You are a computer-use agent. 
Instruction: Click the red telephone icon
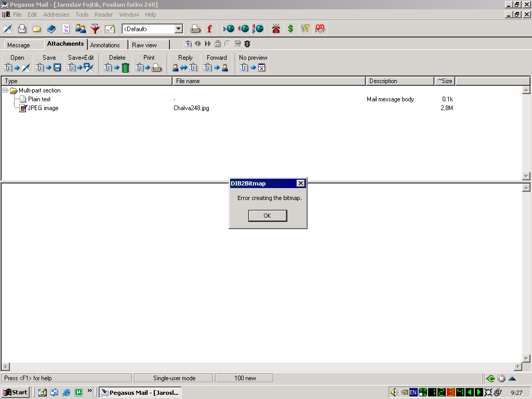276,29
